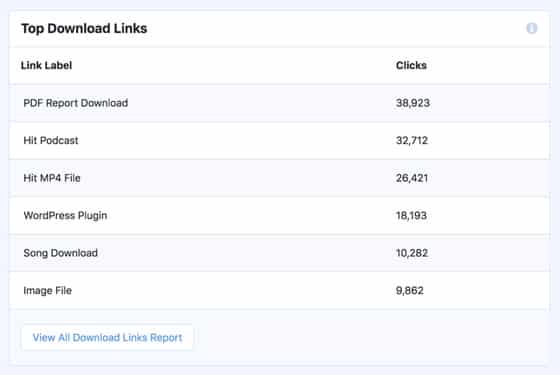Select the Song Download label
This screenshot has height=375, width=560.
(x=60, y=253)
